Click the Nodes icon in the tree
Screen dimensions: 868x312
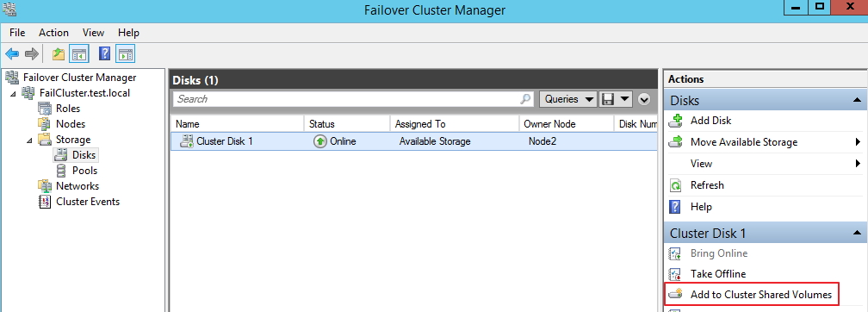click(45, 124)
